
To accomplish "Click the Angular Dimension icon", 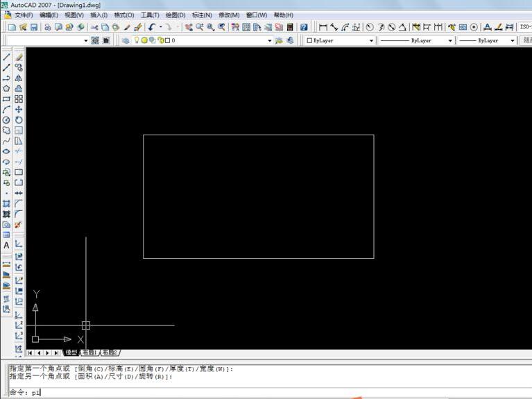I will (x=402, y=27).
